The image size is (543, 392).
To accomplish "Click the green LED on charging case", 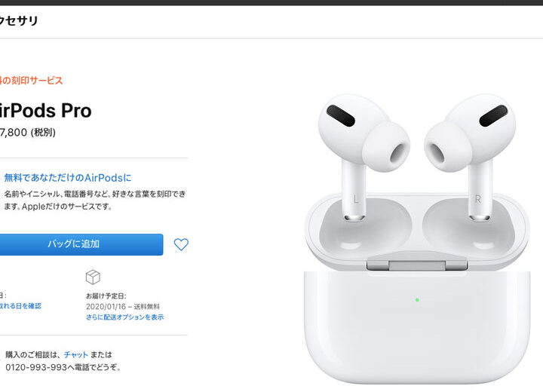I will point(417,300).
